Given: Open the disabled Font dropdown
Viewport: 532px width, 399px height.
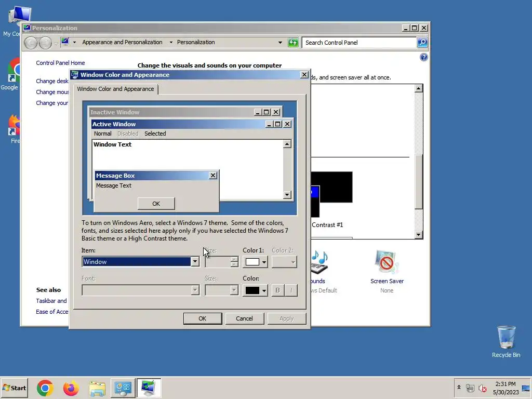Looking at the screenshot, I should click(140, 290).
